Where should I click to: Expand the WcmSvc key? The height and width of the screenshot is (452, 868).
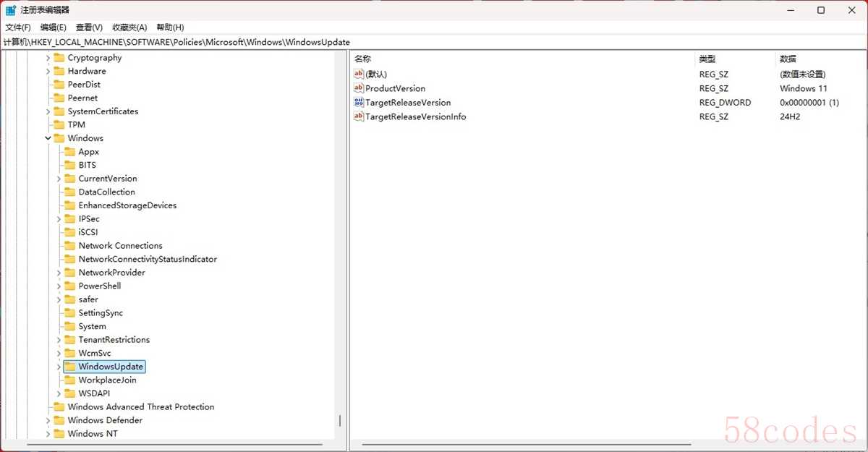59,353
